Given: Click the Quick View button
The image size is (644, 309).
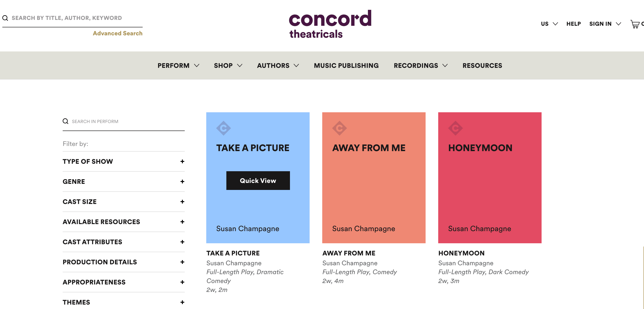Looking at the screenshot, I should (x=258, y=181).
